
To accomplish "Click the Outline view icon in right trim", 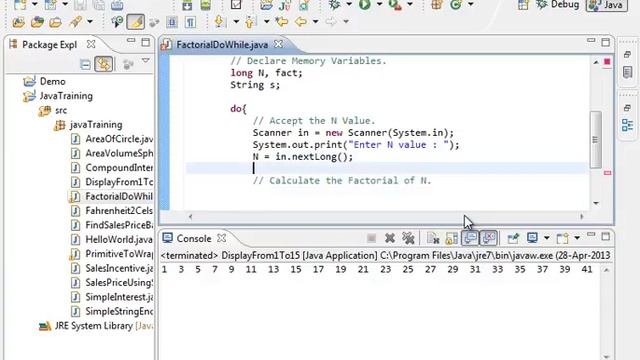I will (628, 125).
